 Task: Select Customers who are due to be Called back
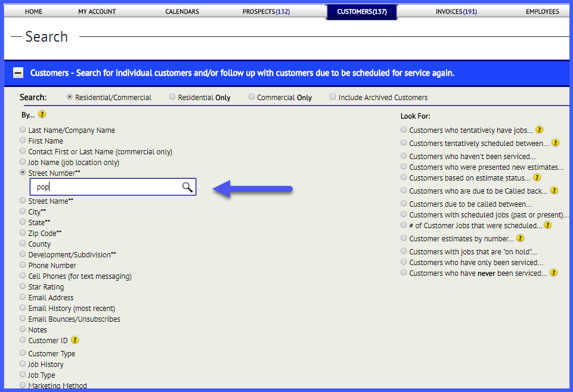[x=404, y=191]
